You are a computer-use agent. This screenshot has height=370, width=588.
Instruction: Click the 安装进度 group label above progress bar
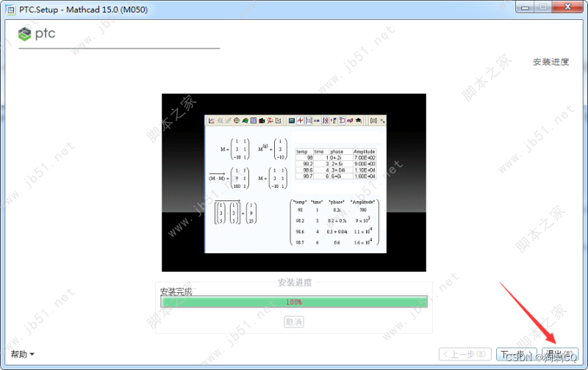click(295, 283)
